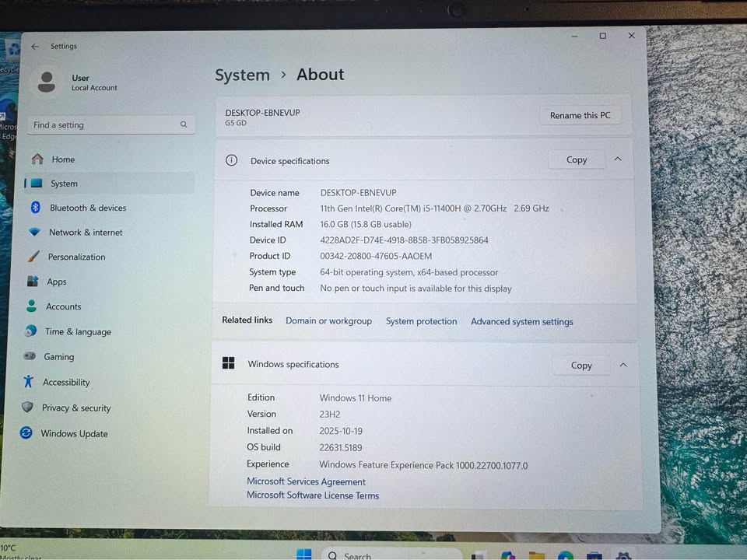This screenshot has height=560, width=747.
Task: Click the Version 23H2 value
Action: [x=329, y=415]
